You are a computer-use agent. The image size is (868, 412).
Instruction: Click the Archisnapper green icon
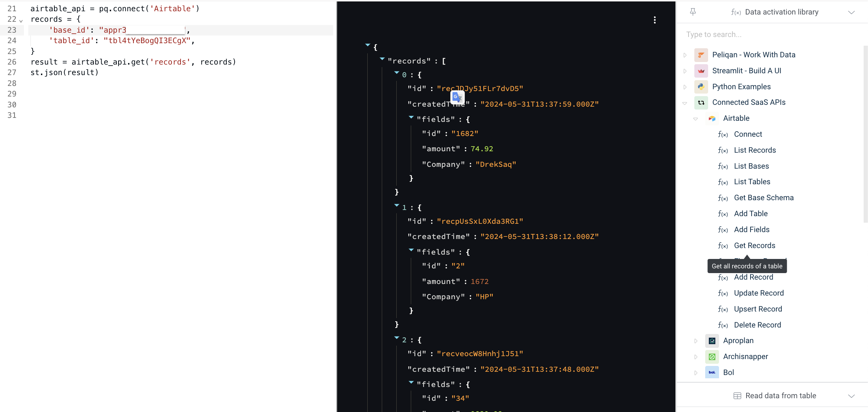click(712, 357)
